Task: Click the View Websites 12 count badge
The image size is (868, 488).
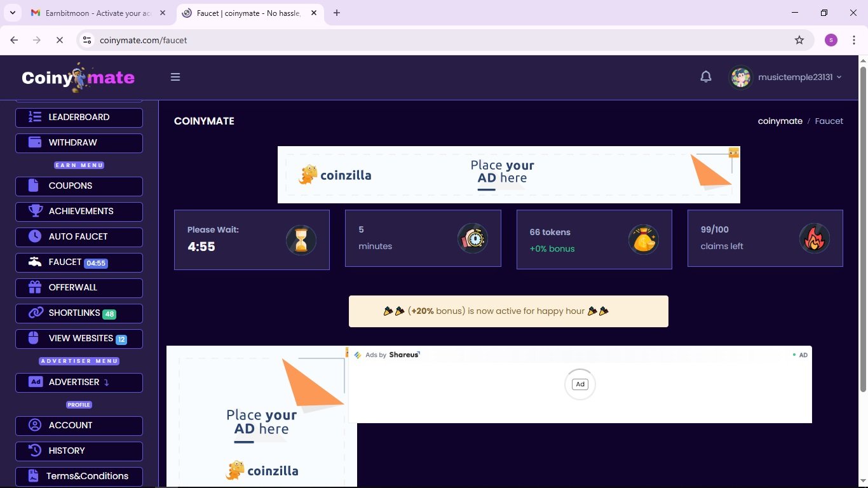Action: point(121,339)
